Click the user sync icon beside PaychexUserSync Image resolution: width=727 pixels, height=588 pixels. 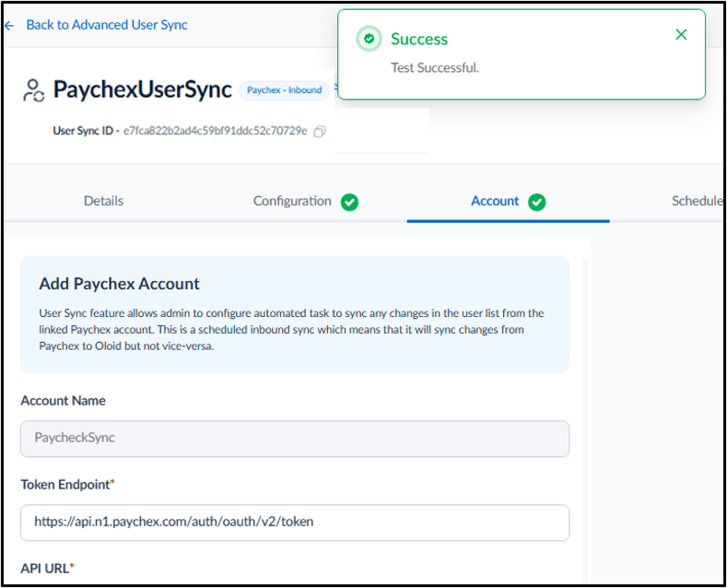click(x=33, y=90)
